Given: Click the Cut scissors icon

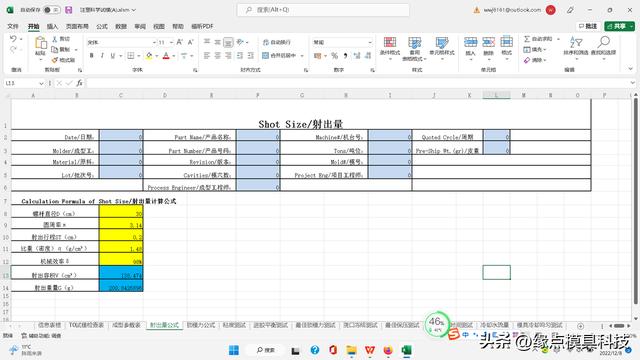Looking at the screenshot, I should click(x=55, y=39).
